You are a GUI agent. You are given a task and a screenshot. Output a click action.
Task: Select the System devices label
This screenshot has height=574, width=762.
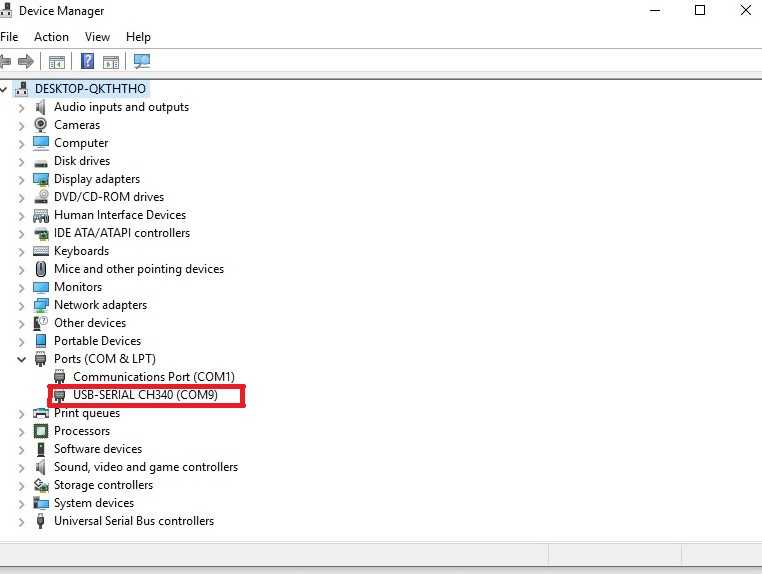click(94, 503)
